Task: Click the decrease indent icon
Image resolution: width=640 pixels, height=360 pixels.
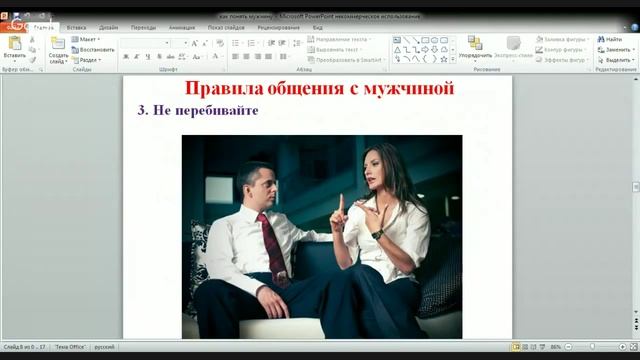Action: (x=271, y=43)
